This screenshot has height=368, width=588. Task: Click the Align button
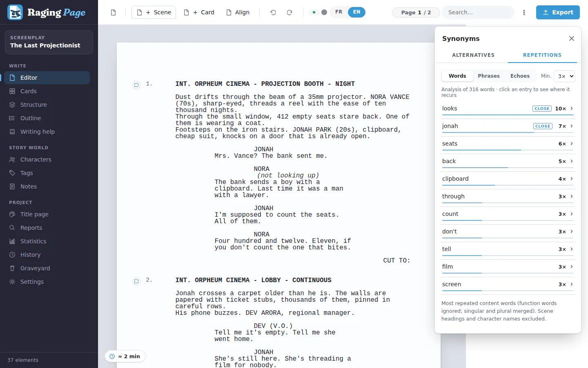click(x=238, y=12)
